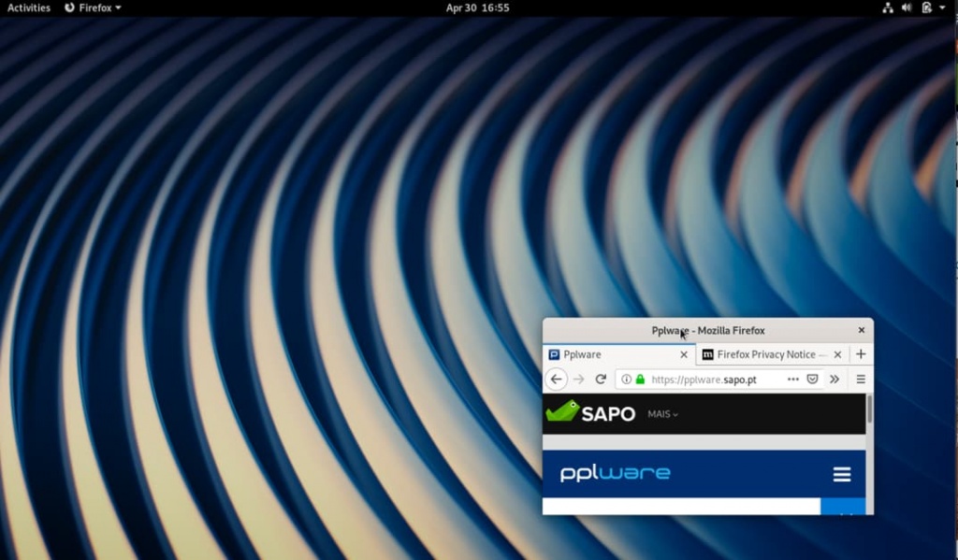958x560 pixels.
Task: Open the Firefox application menu in top bar
Action: (93, 7)
